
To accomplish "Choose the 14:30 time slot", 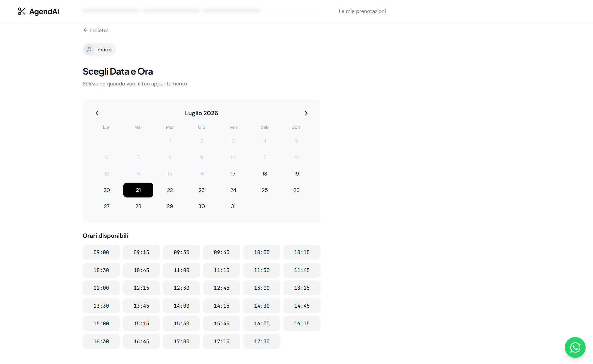I will click(x=262, y=306).
